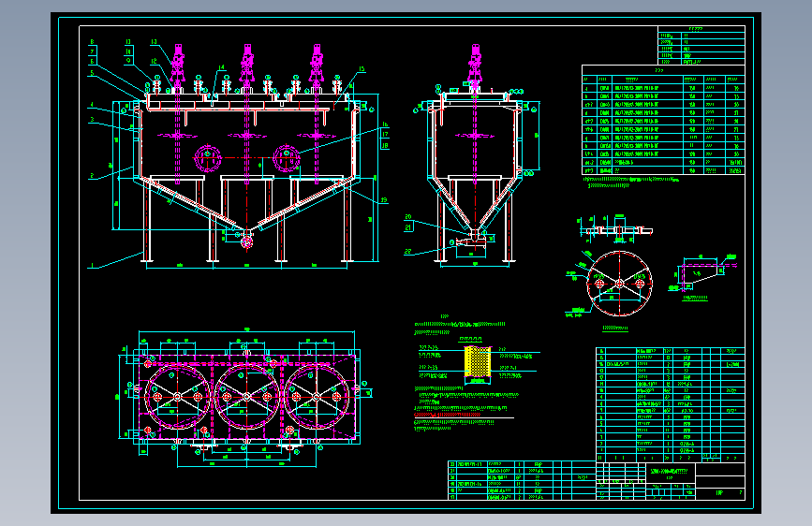The image size is (812, 526).
Task: Click the parts list table at bottom right
Action: coord(670,404)
